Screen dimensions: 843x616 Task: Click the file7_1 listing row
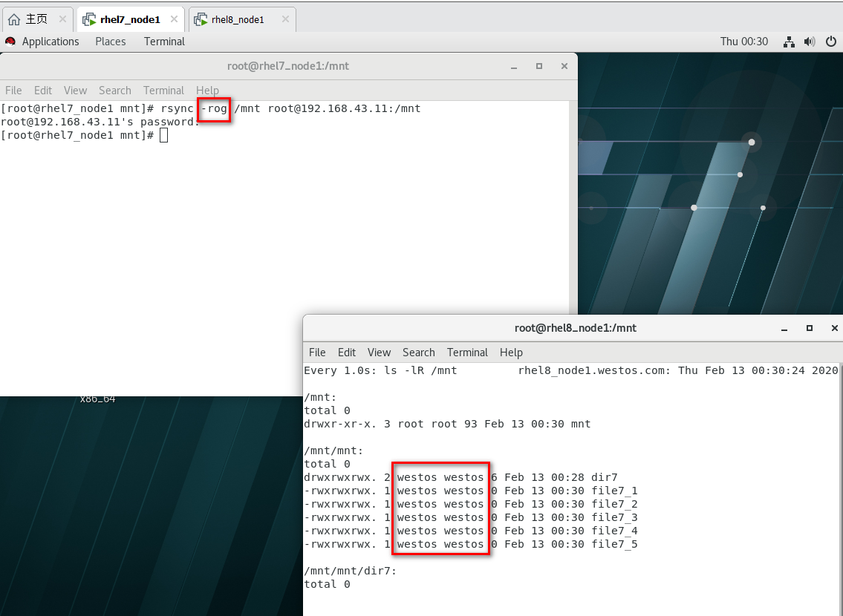(471, 491)
